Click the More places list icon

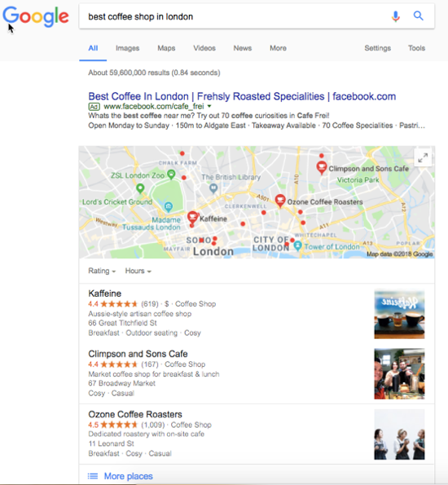(x=93, y=476)
